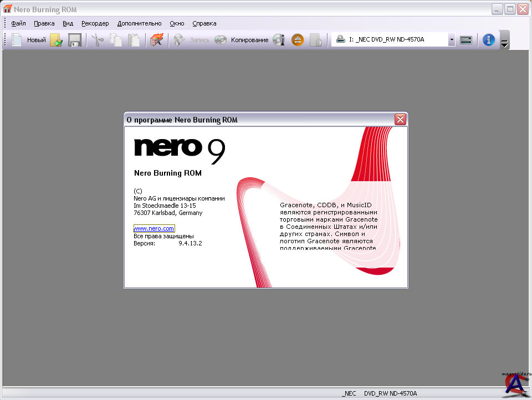Open the Файл menu
Image resolution: width=532 pixels, height=400 pixels.
(x=18, y=23)
